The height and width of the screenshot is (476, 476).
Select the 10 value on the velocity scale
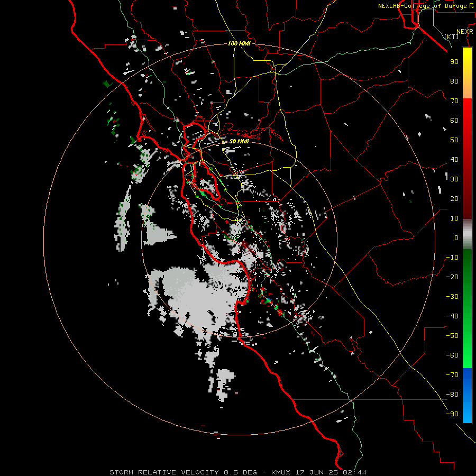point(454,218)
